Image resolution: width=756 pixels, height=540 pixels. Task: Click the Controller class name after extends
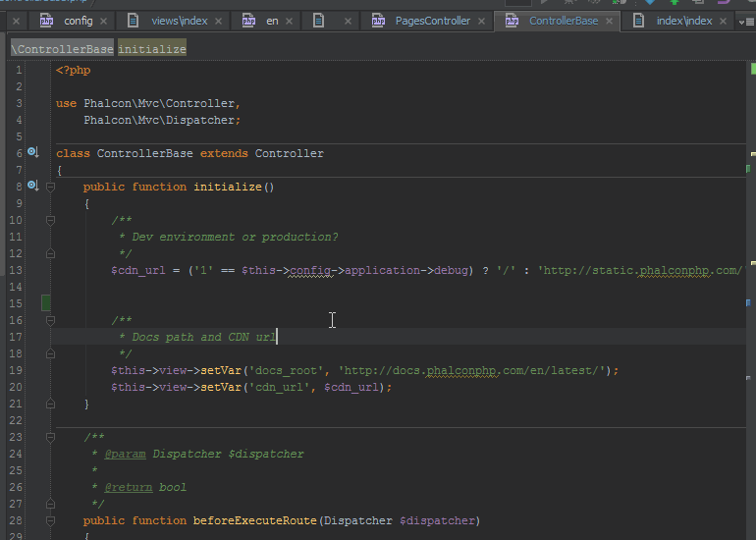pyautogui.click(x=290, y=153)
